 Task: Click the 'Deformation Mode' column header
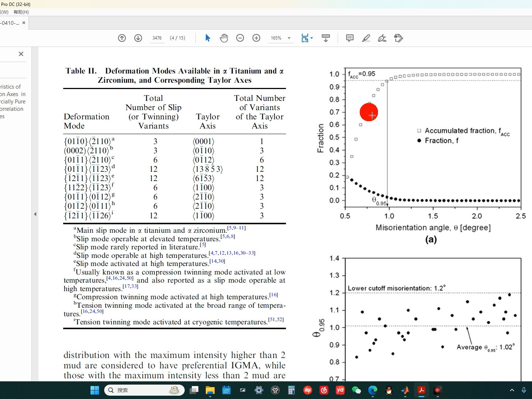click(86, 121)
